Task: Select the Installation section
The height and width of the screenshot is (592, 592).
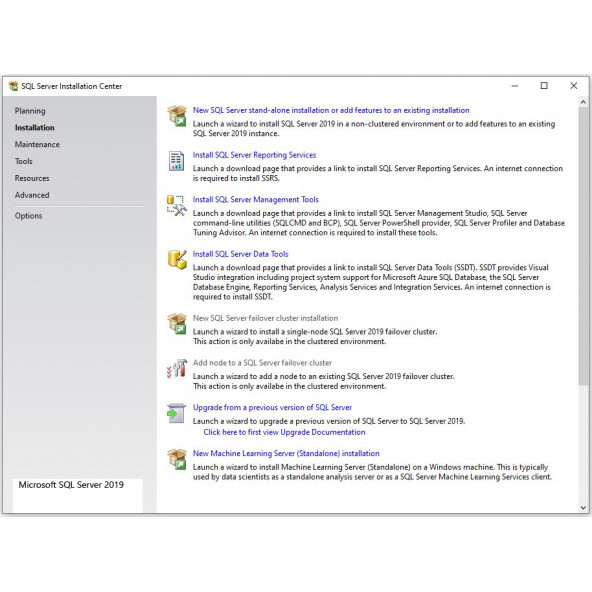Action: tap(34, 128)
